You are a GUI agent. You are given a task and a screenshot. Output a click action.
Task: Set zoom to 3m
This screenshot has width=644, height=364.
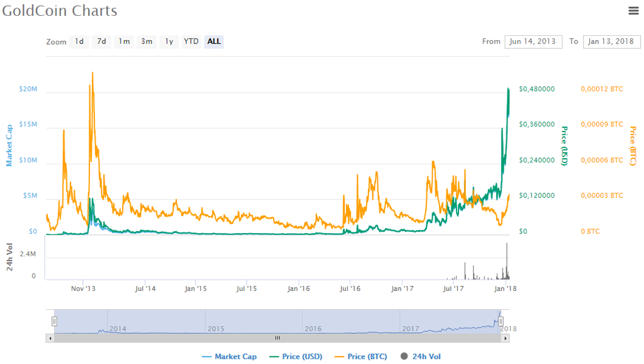click(x=147, y=42)
